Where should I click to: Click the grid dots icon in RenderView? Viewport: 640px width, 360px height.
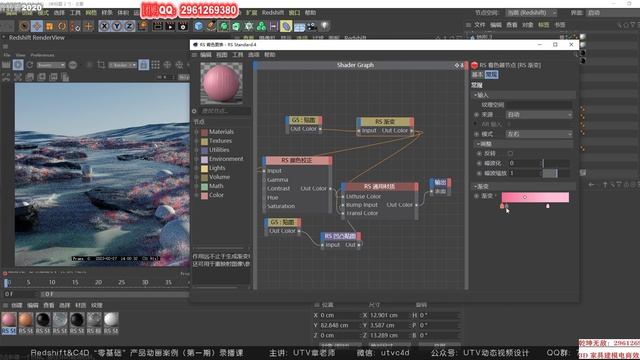point(156,65)
